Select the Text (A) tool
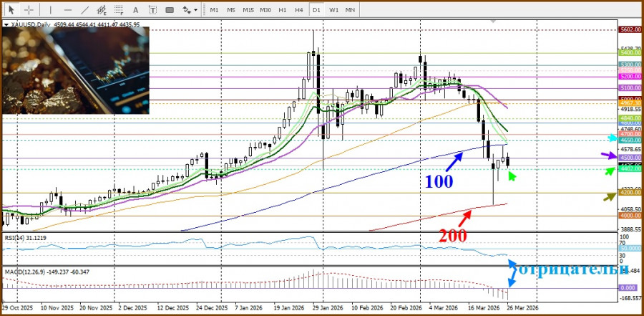 click(135, 9)
